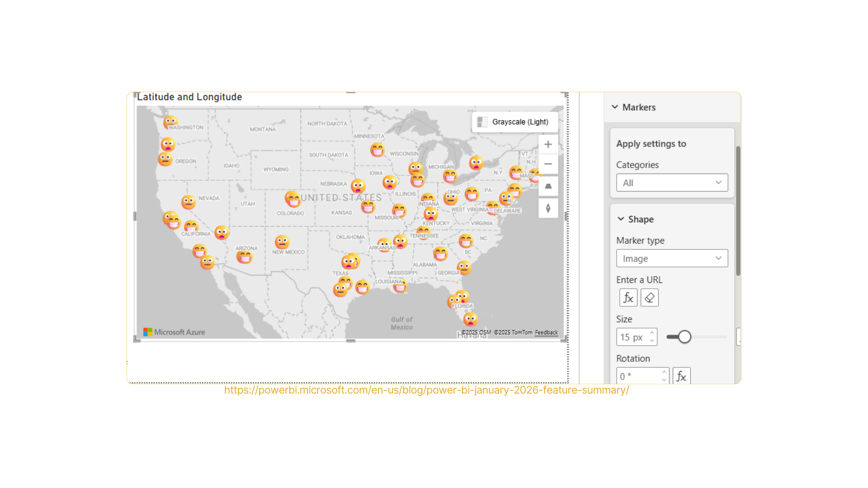Zoom out with the map minus button

coord(548,164)
